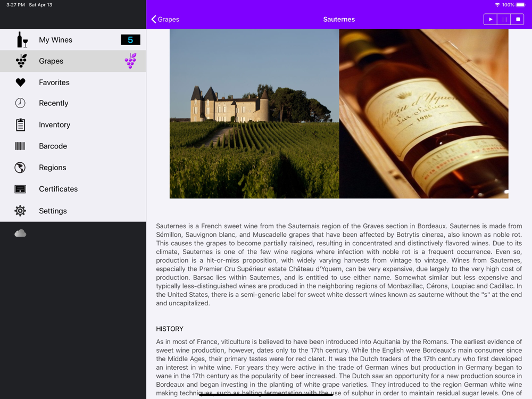Pause the audio narration

click(504, 19)
